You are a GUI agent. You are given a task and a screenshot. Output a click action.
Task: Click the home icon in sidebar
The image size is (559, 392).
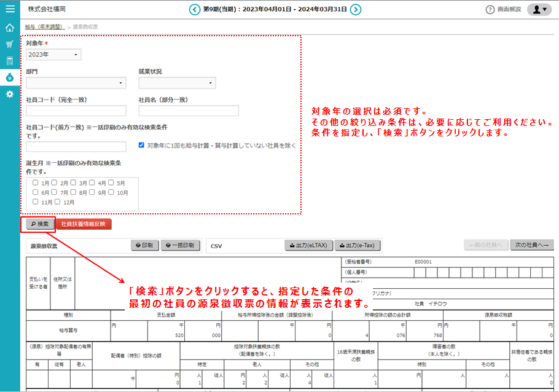tap(10, 28)
